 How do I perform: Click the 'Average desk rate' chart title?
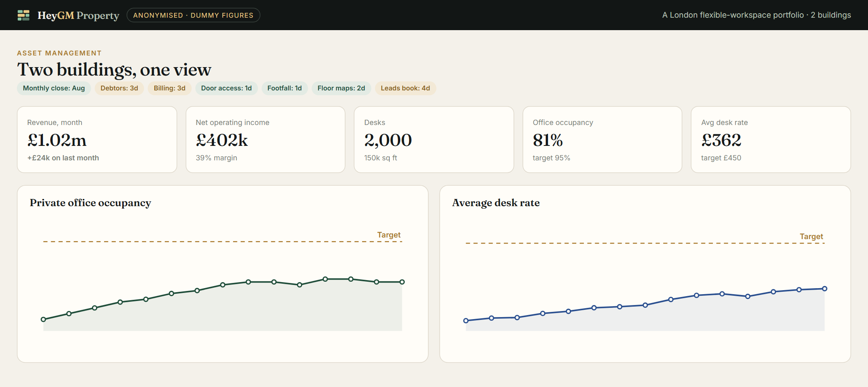(x=496, y=203)
